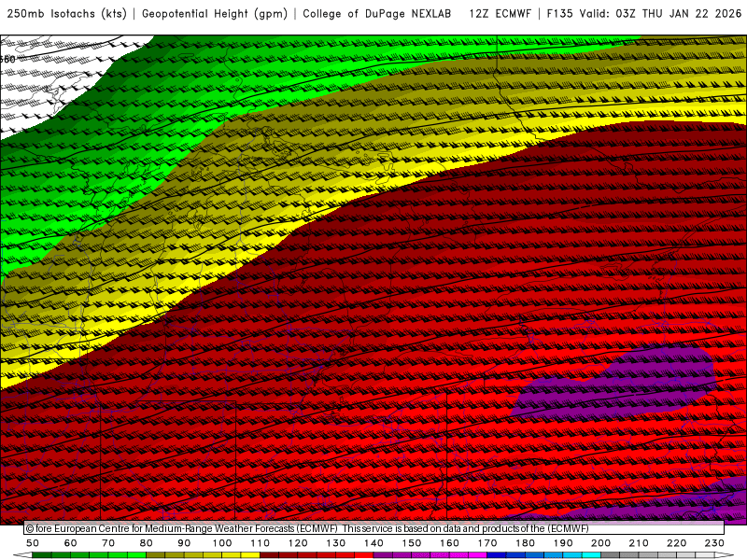Select the bright green swatch just before 80
The height and width of the screenshot is (560, 747).
click(x=136, y=555)
